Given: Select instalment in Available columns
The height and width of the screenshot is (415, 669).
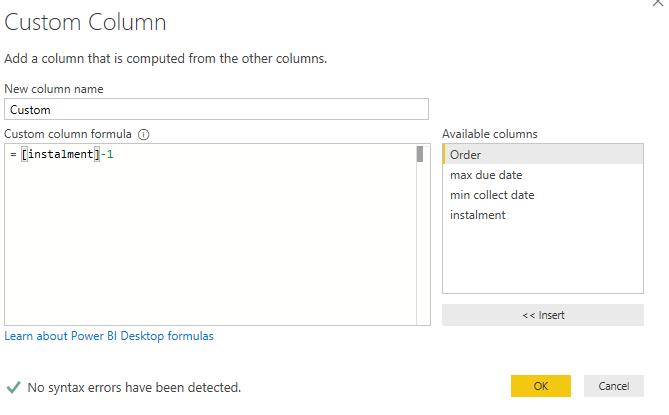Looking at the screenshot, I should [543, 215].
